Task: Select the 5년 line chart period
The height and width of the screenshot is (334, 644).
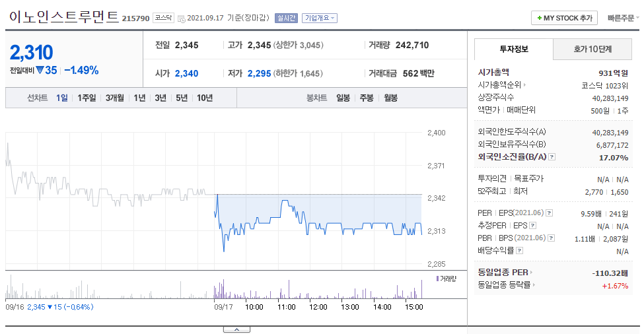Action: 182,98
